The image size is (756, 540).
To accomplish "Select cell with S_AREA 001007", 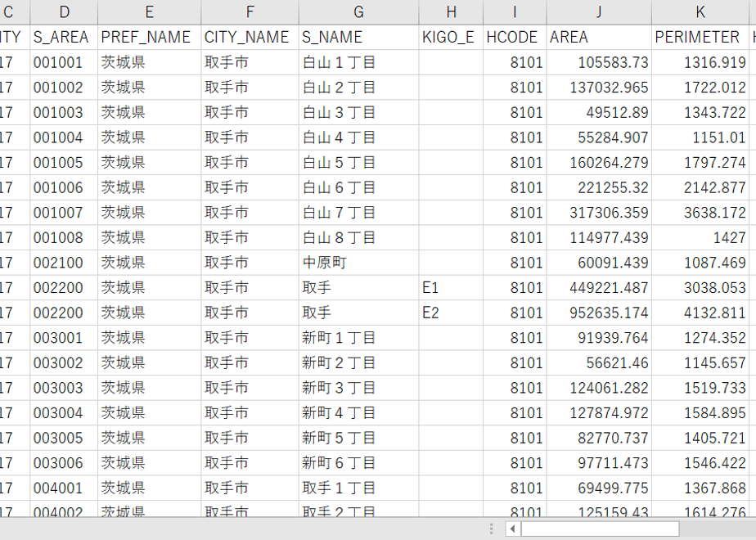I will point(64,213).
